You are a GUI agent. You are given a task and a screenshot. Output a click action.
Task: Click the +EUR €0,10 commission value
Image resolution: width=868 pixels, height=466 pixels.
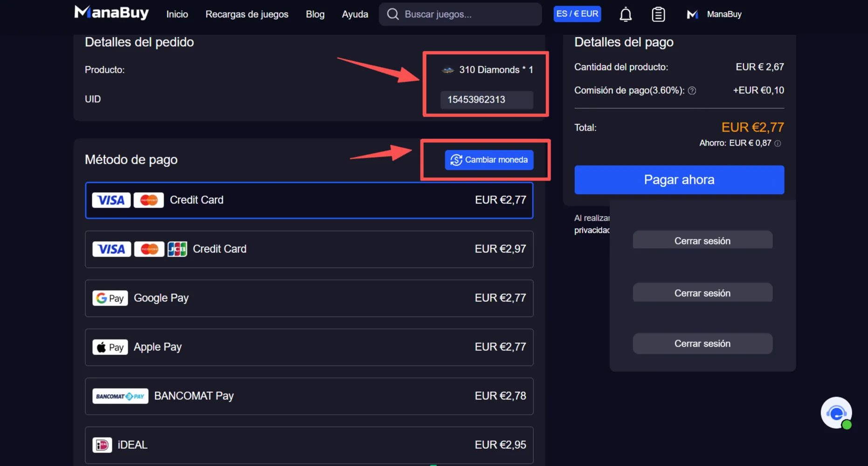coord(758,90)
